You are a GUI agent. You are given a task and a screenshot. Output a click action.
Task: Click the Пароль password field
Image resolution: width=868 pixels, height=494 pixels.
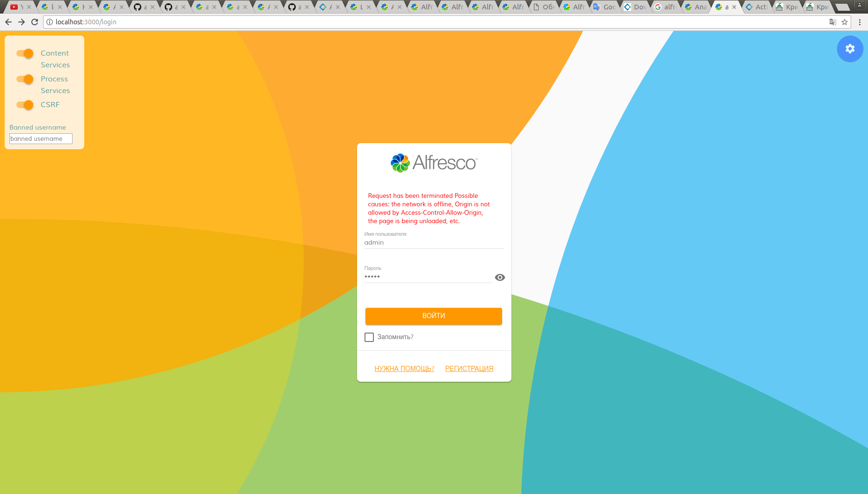click(428, 277)
